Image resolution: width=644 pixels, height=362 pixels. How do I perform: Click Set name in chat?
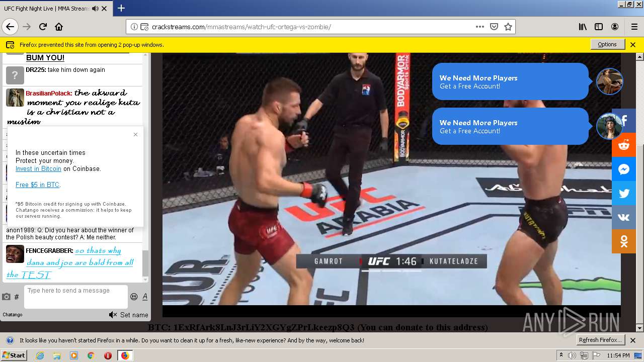134,315
